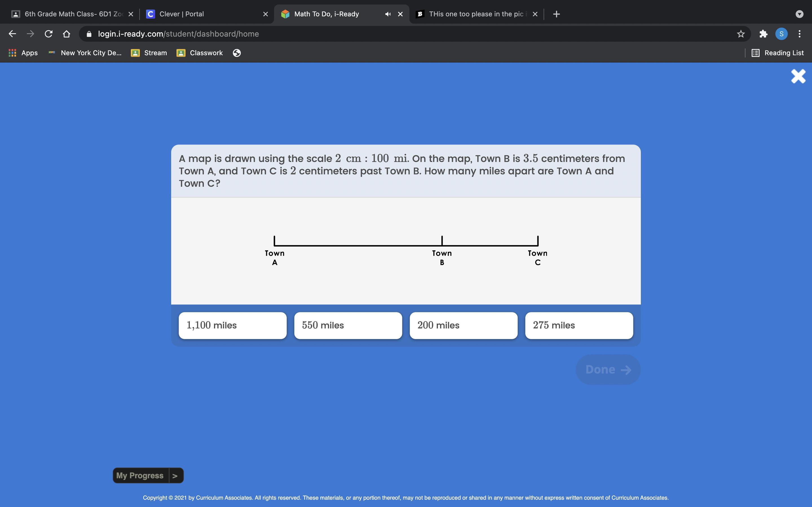The image size is (812, 507).
Task: Click the browser back arrow
Action: click(x=12, y=34)
